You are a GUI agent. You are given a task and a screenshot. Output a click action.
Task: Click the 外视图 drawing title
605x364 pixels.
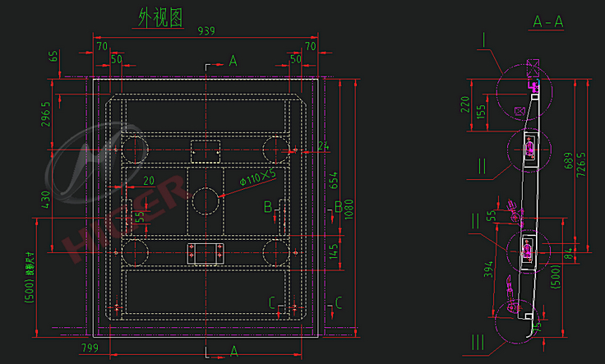coord(160,18)
